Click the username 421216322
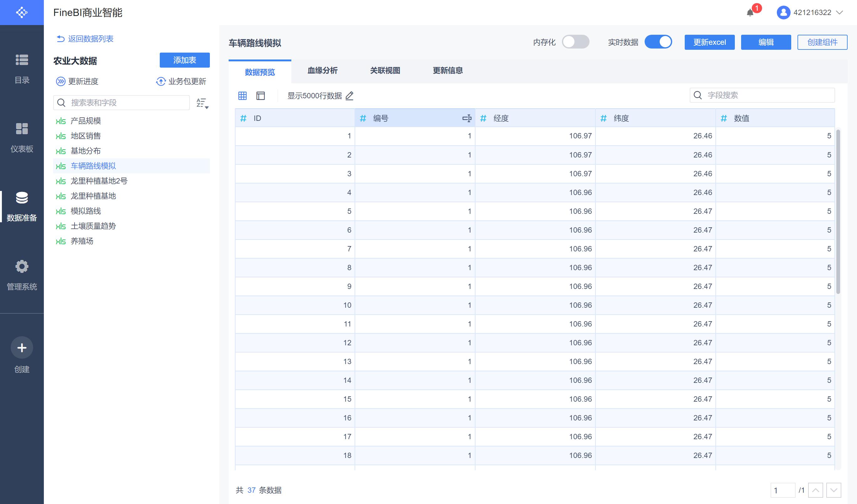 (x=812, y=13)
